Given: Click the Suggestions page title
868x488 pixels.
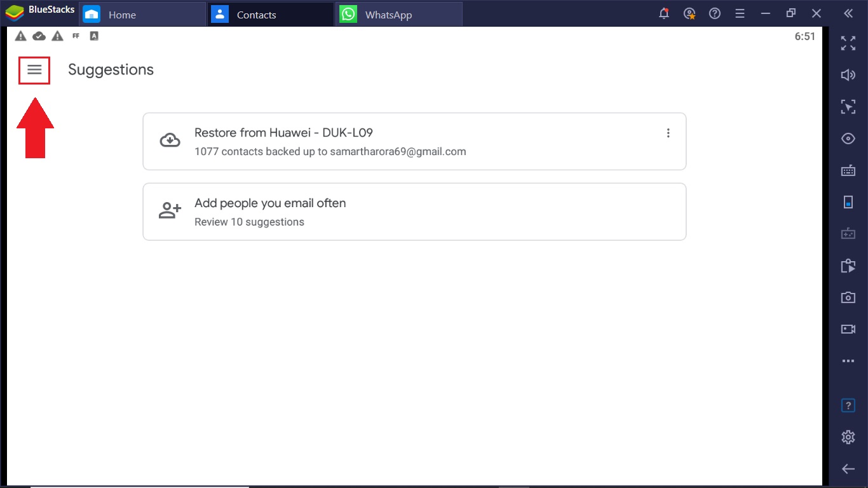Looking at the screenshot, I should 111,70.
